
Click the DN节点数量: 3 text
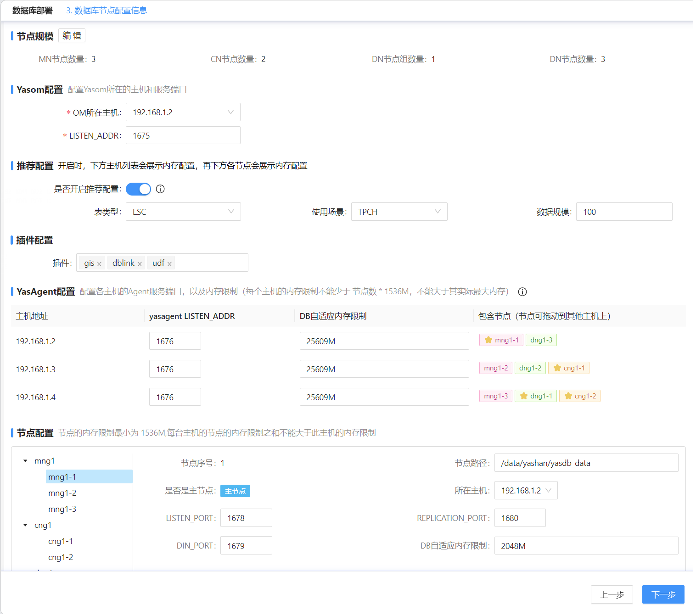point(578,59)
